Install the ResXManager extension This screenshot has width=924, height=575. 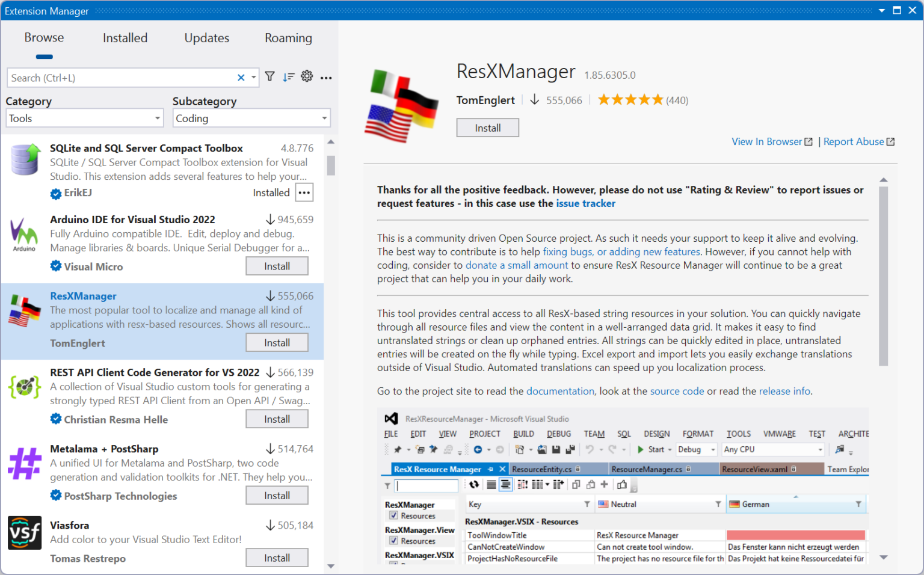point(487,127)
